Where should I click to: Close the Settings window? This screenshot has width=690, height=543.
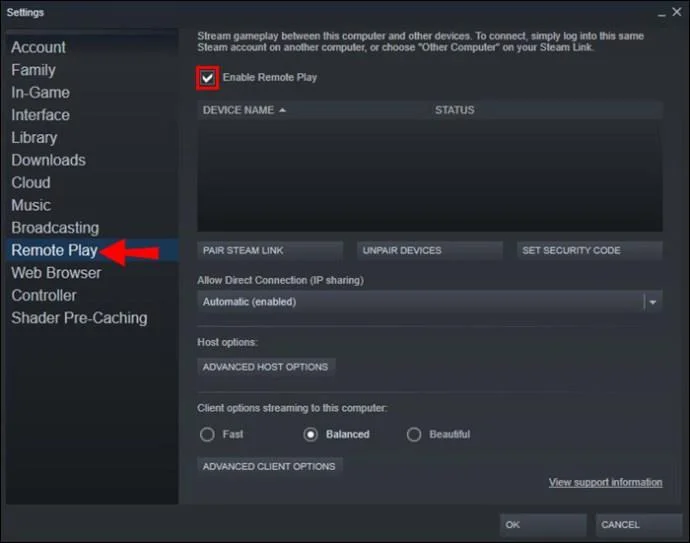pos(677,12)
